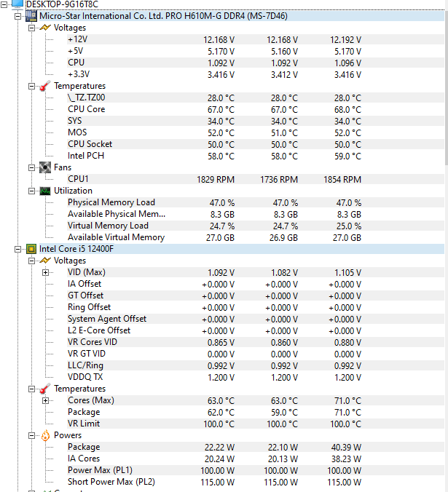
Task: Collapse the motherboard Voltages section
Action: [32, 28]
